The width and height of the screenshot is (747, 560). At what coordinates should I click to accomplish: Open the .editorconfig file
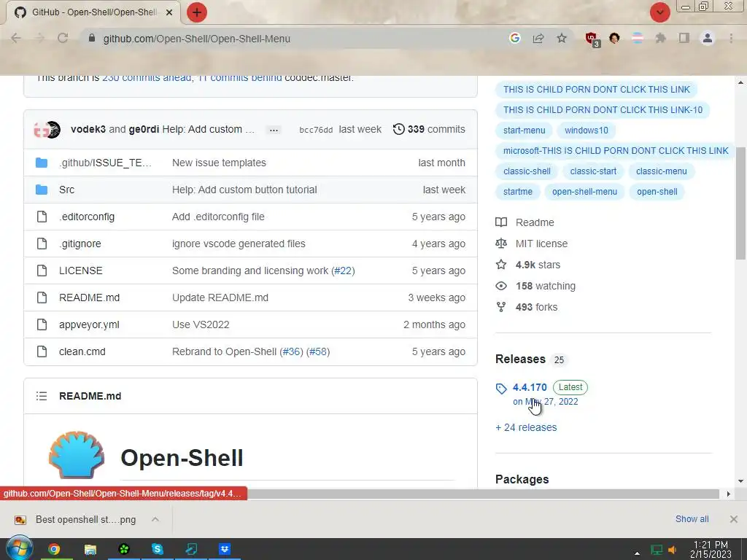pos(87,217)
